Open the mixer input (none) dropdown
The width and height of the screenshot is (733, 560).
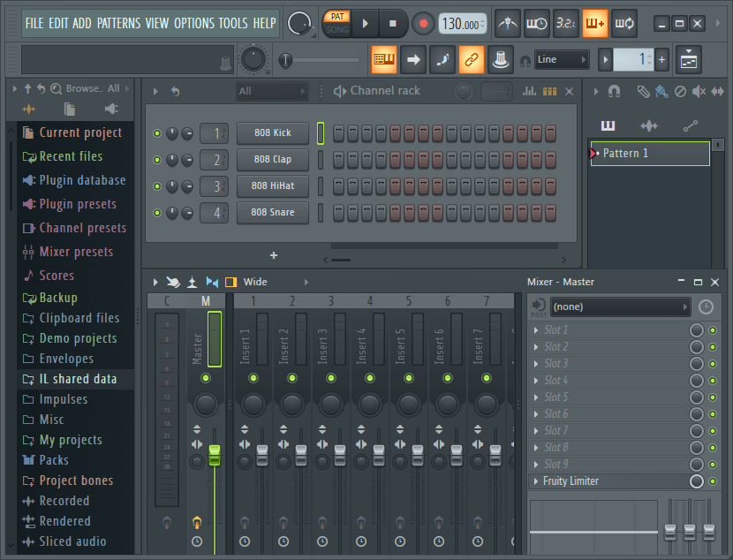[620, 306]
